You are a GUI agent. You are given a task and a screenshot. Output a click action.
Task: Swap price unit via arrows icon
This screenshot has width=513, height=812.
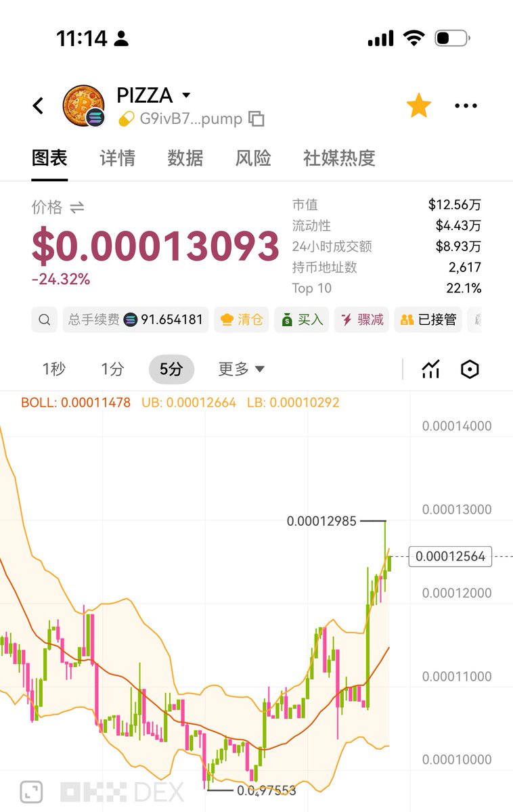77,208
